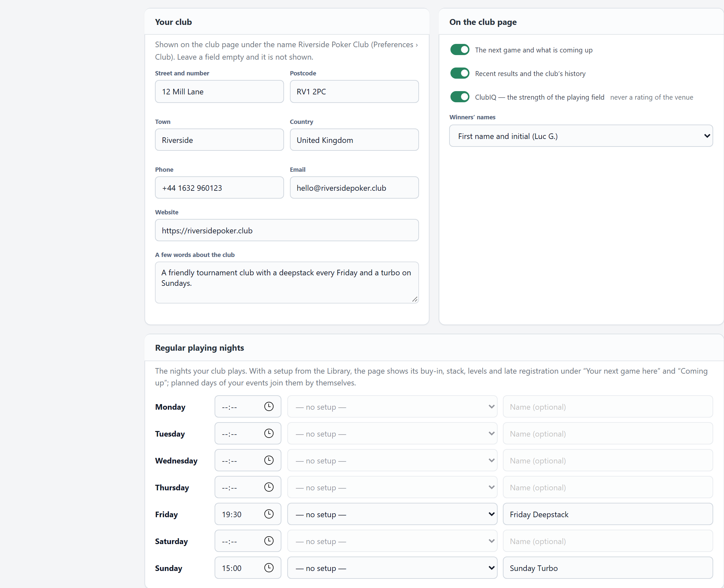The image size is (724, 588).
Task: Click the Friday 19:30 time field
Action: [248, 514]
